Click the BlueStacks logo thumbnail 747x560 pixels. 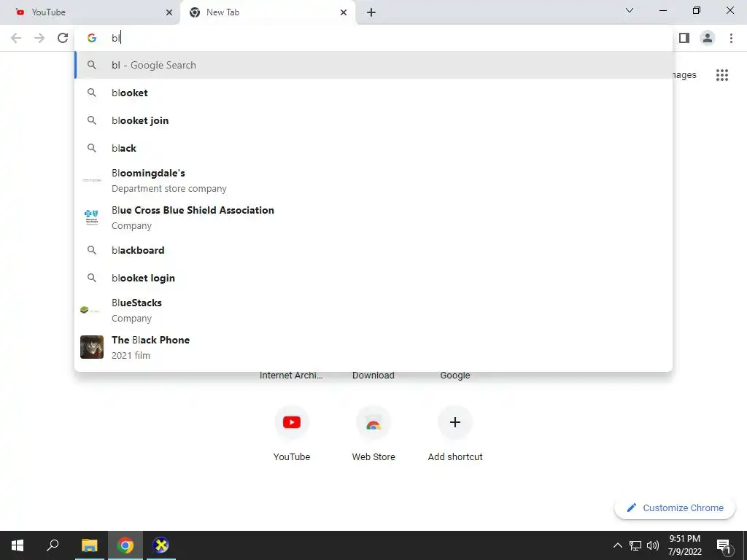tap(90, 310)
